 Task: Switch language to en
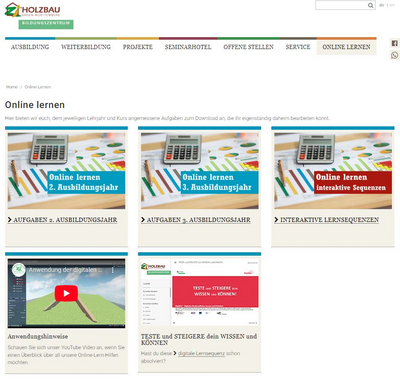click(x=392, y=5)
